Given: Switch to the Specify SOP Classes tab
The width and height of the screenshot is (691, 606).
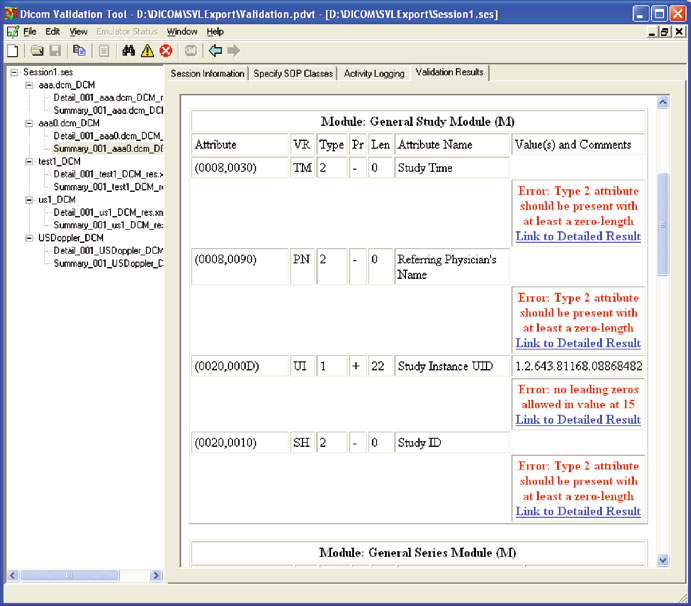Looking at the screenshot, I should [294, 73].
